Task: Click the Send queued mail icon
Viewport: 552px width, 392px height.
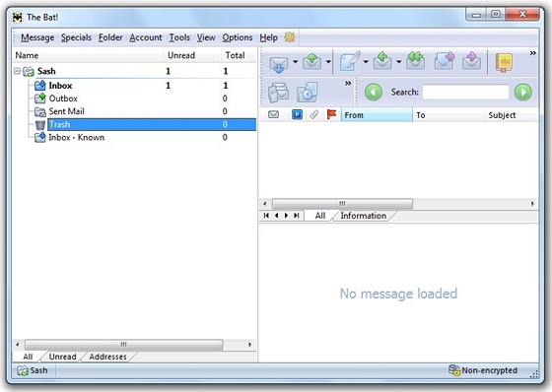Action: point(311,62)
